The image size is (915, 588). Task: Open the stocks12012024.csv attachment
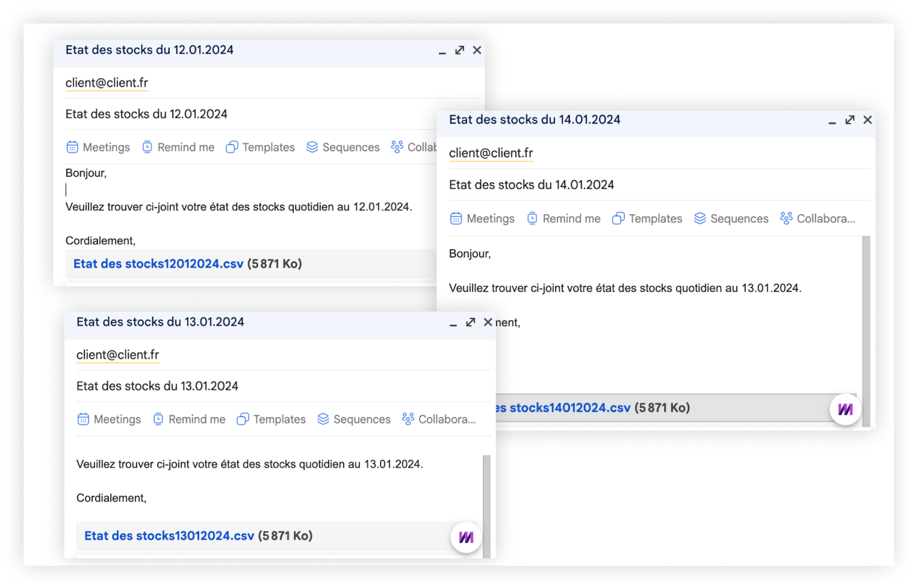coord(158,263)
